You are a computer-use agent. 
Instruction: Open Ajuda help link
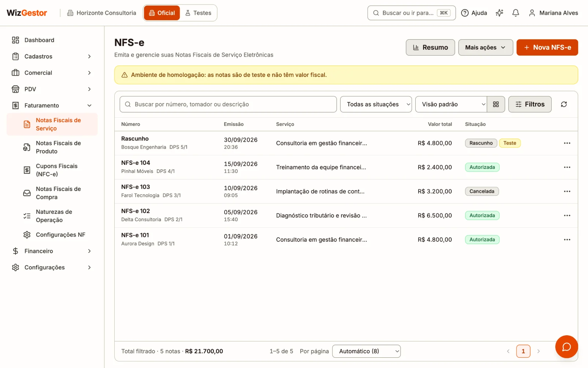[x=474, y=13]
